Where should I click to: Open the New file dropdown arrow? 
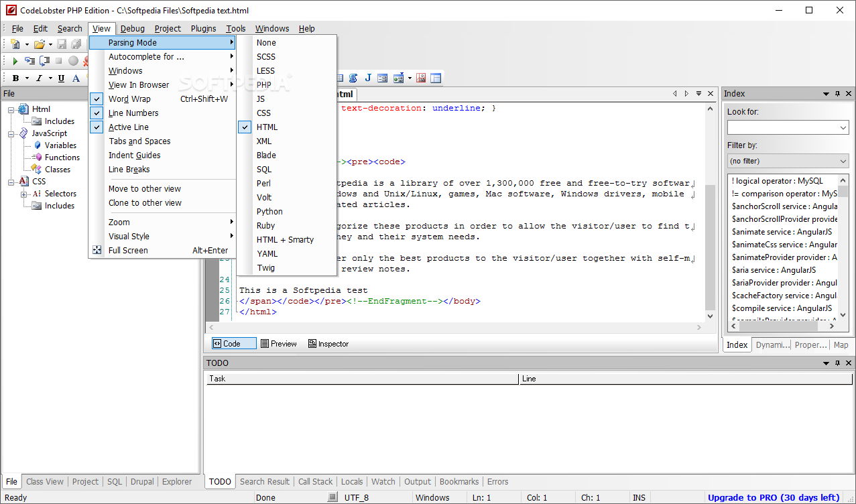pyautogui.click(x=27, y=45)
